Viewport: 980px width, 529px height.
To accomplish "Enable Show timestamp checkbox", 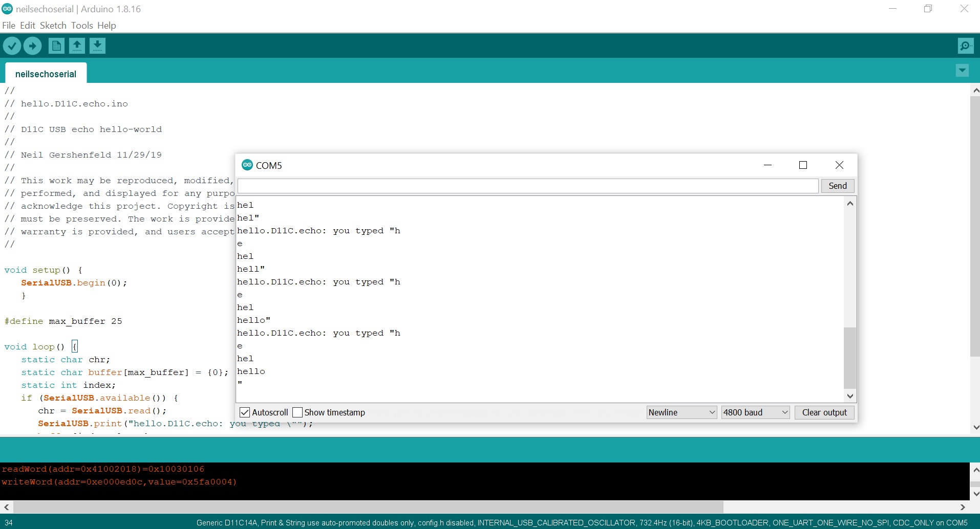I will [297, 412].
